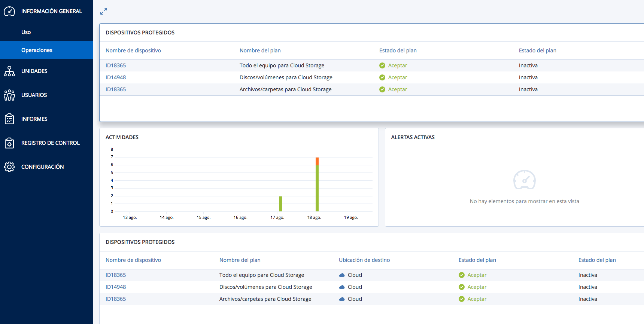Click the Cloud icon in the first row

(x=342, y=275)
